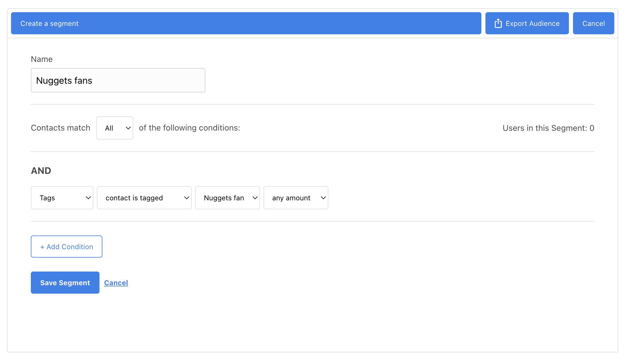Click the export share icon
The image size is (630, 364).
click(x=498, y=23)
